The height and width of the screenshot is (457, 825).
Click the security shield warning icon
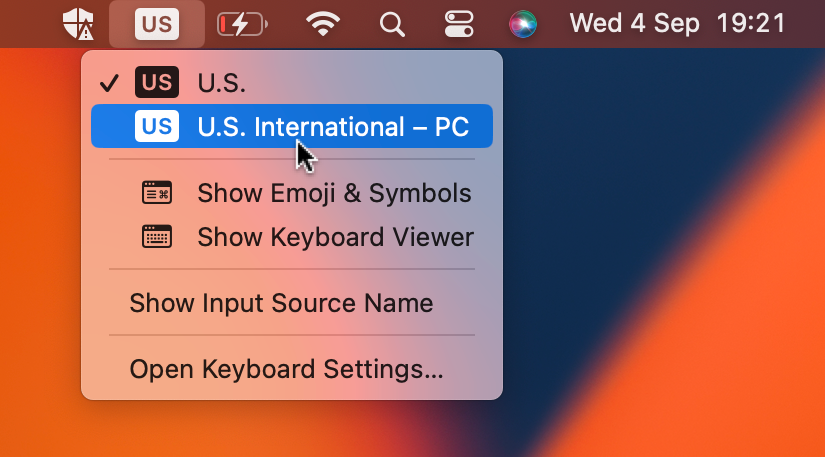pos(77,24)
